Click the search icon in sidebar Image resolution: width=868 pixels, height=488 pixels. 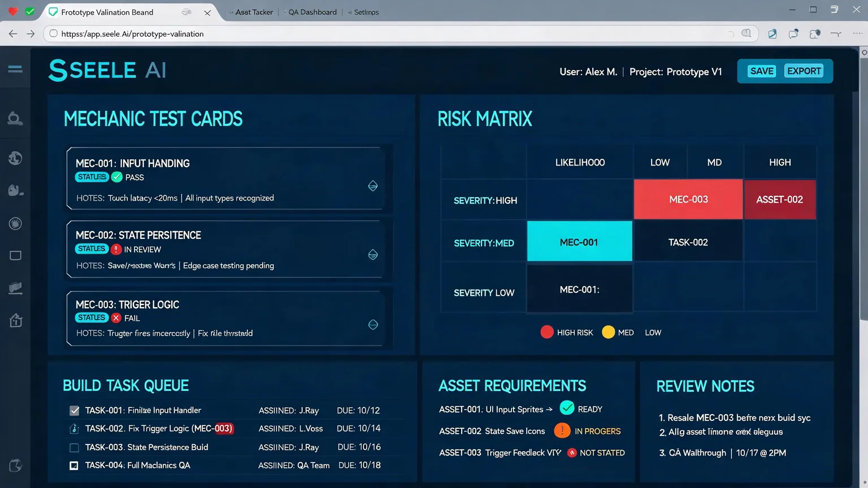(x=15, y=119)
